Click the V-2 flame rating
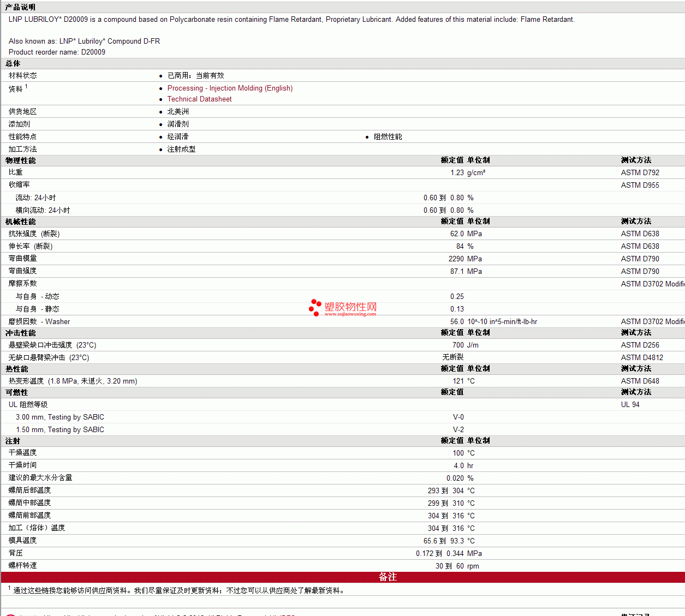Image resolution: width=685 pixels, height=616 pixels. pyautogui.click(x=458, y=430)
